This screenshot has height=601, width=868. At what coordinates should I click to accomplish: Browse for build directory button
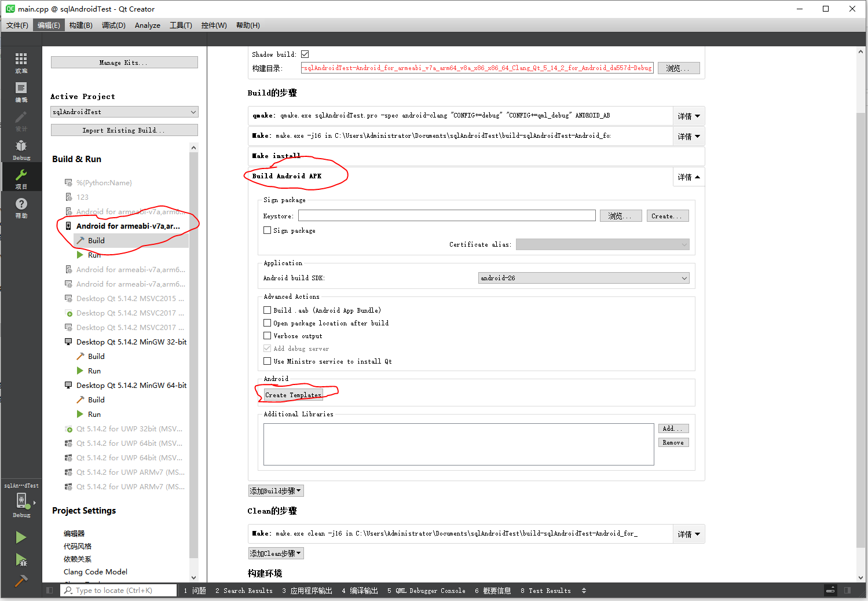(679, 68)
